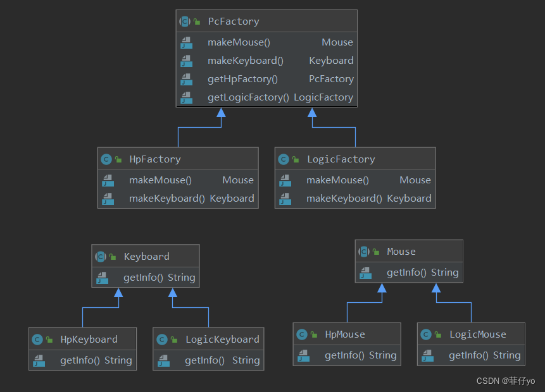Screen dimensions: 545x392
Task: Select the HpMouse class title
Action: [345, 334]
